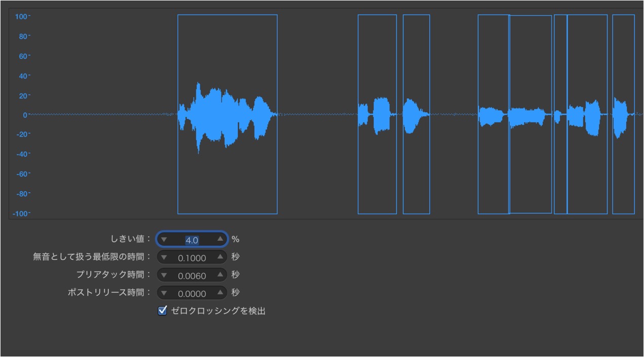This screenshot has height=357, width=644.
Task: Click the -60 label on the amplitude scale
Action: coord(21,174)
